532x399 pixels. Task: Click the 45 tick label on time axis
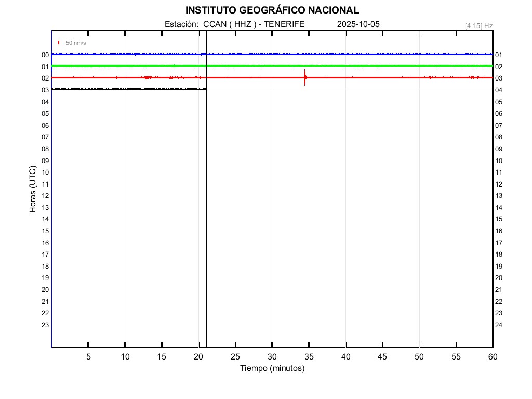(382, 357)
